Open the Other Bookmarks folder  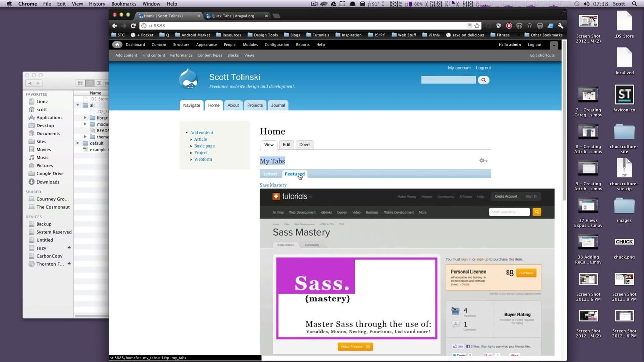[543, 35]
